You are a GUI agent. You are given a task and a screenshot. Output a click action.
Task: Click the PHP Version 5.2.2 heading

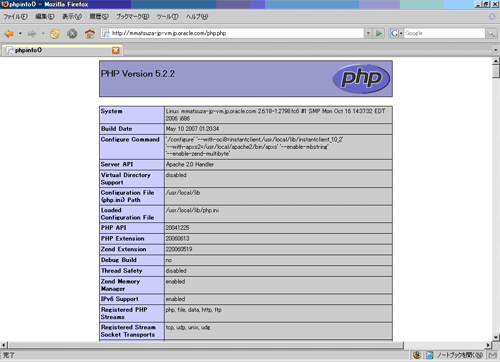point(138,74)
